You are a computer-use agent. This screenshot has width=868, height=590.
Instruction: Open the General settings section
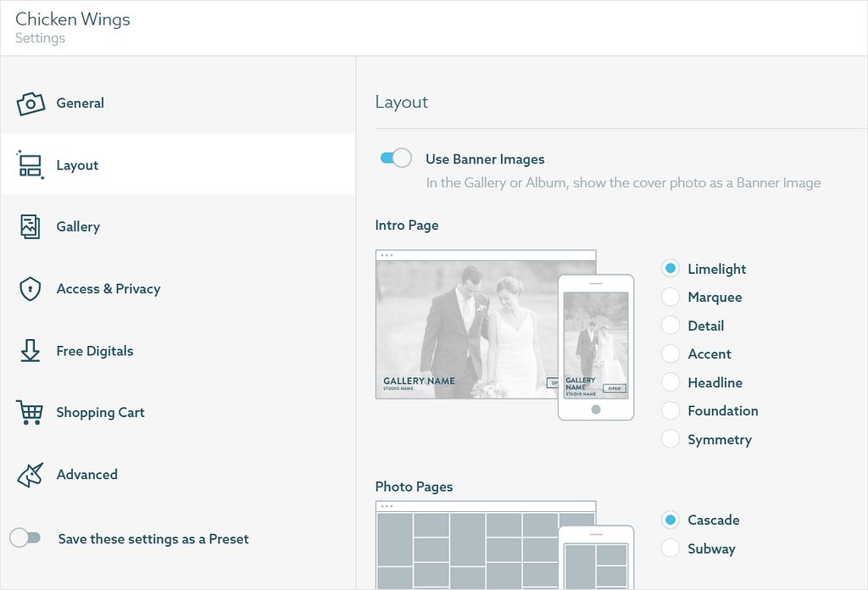click(x=81, y=103)
